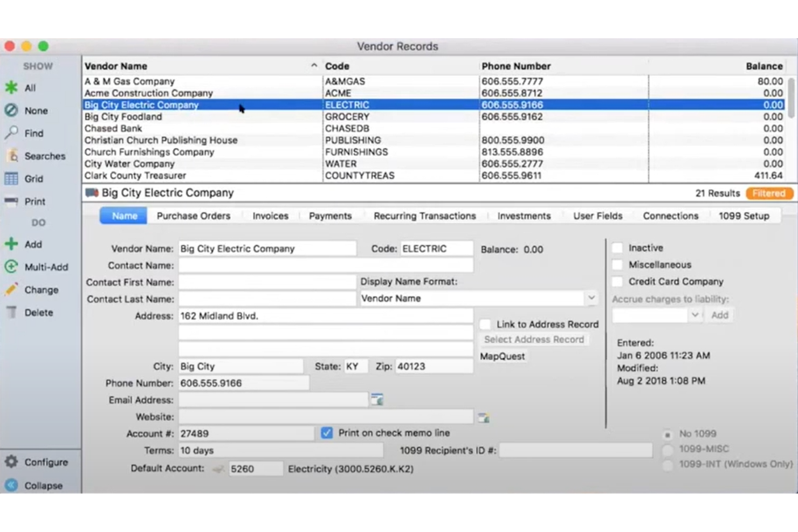Image resolution: width=798 pixels, height=532 pixels.
Task: Open the Investments tab
Action: click(x=524, y=216)
